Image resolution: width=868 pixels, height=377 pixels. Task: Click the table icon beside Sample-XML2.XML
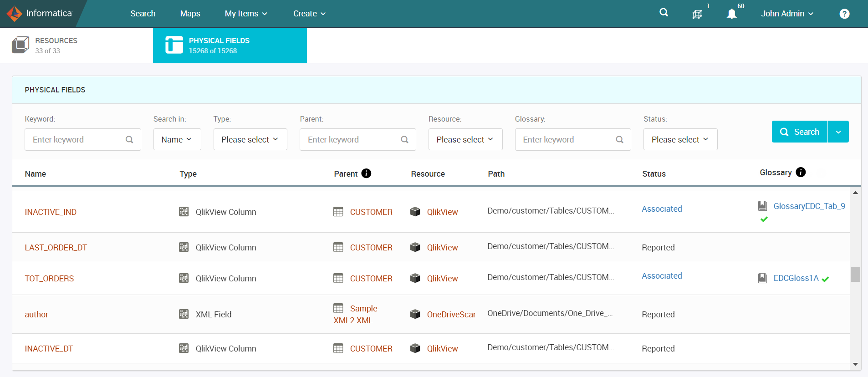tap(338, 308)
